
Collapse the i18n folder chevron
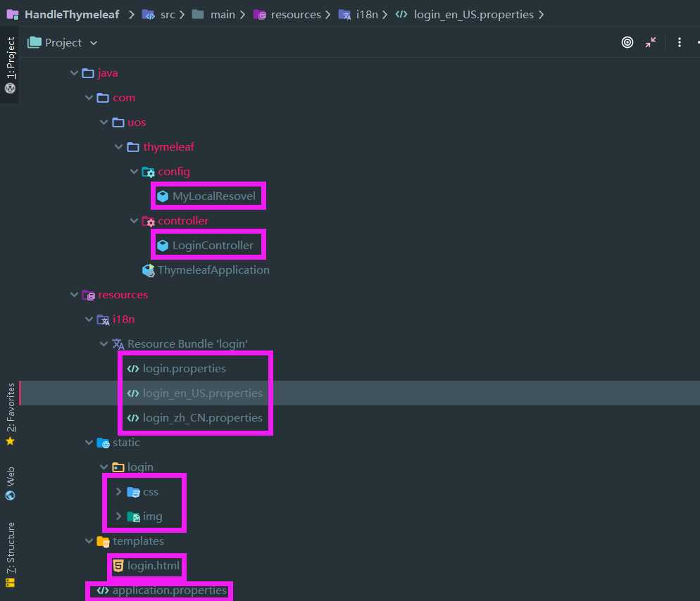click(89, 319)
